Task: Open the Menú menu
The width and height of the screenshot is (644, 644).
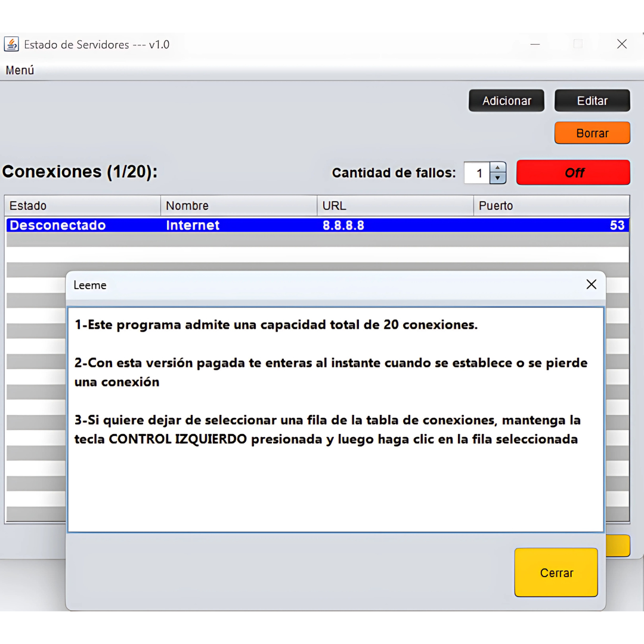Action: (20, 70)
